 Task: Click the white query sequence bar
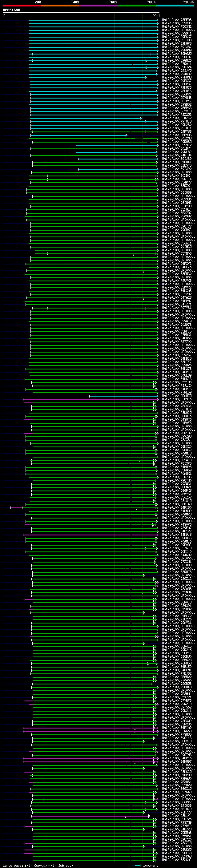pos(81,12)
